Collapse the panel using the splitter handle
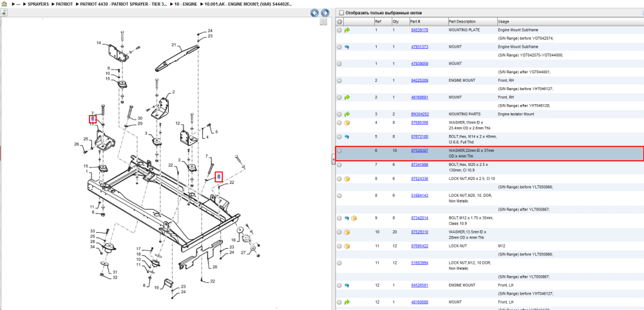 pos(333,160)
